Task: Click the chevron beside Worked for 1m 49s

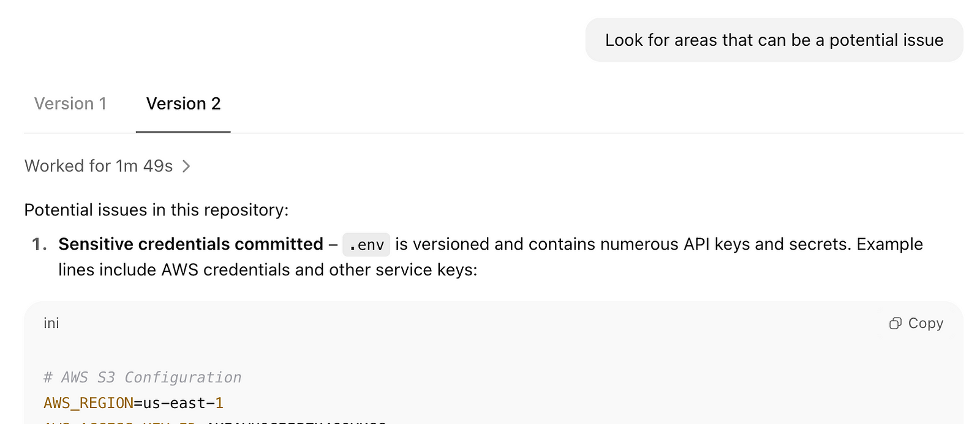Action: pyautogui.click(x=186, y=166)
